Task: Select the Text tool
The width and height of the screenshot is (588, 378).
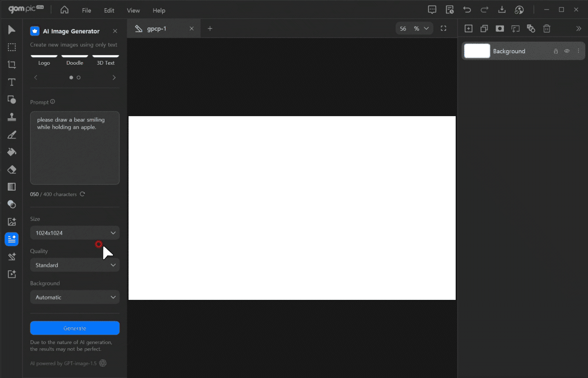Action: pyautogui.click(x=11, y=82)
